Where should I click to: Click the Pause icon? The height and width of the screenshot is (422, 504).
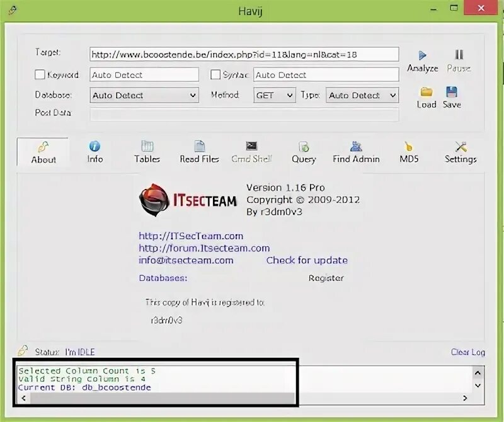(x=459, y=55)
